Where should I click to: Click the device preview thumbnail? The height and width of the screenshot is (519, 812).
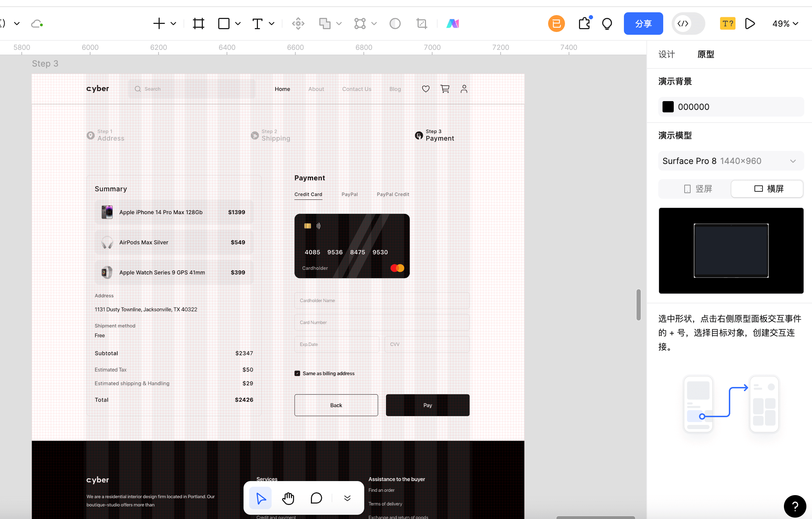coord(731,250)
